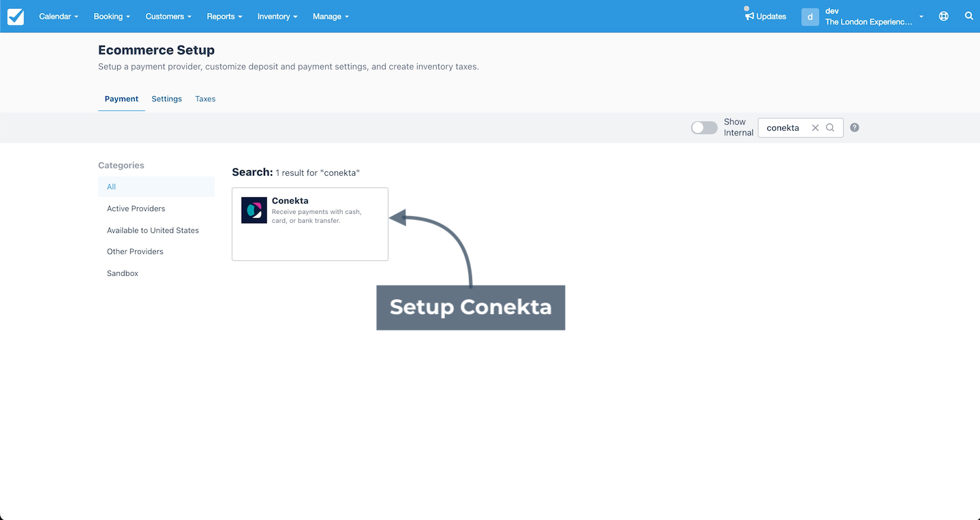Viewport: 980px width, 520px height.
Task: Click 'The London Experienc...' account name
Action: (x=868, y=22)
